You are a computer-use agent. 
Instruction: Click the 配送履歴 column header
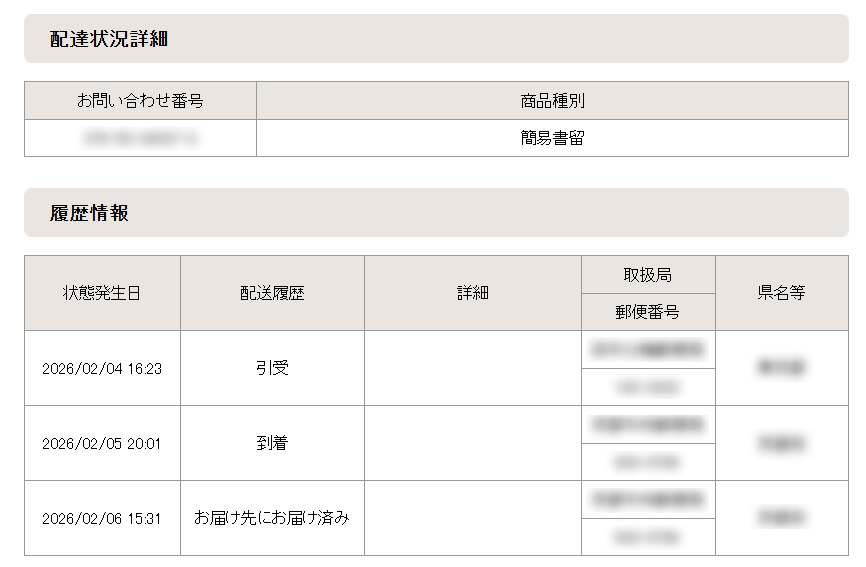tap(272, 293)
